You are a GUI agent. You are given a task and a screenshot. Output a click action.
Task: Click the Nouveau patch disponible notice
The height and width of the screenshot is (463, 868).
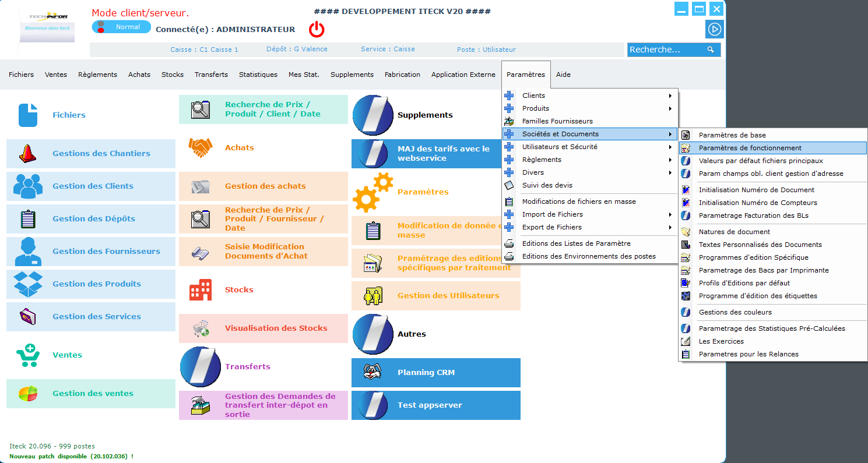coord(71,456)
